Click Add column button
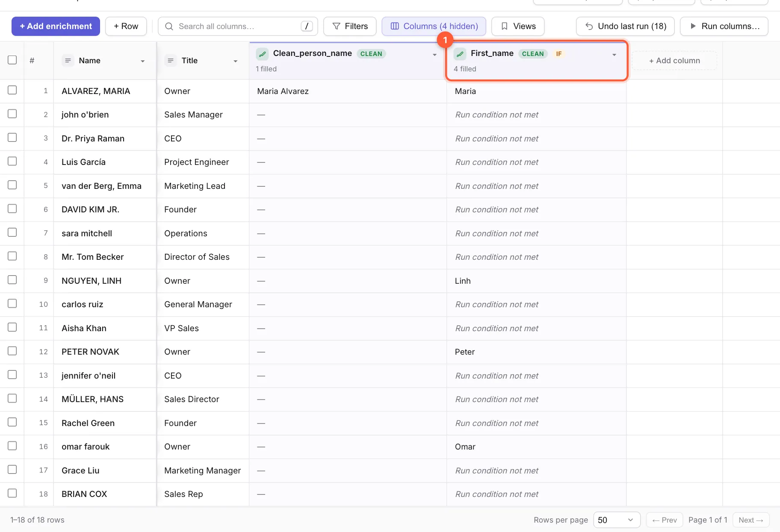Screen dimensions: 780x532 tap(674, 61)
